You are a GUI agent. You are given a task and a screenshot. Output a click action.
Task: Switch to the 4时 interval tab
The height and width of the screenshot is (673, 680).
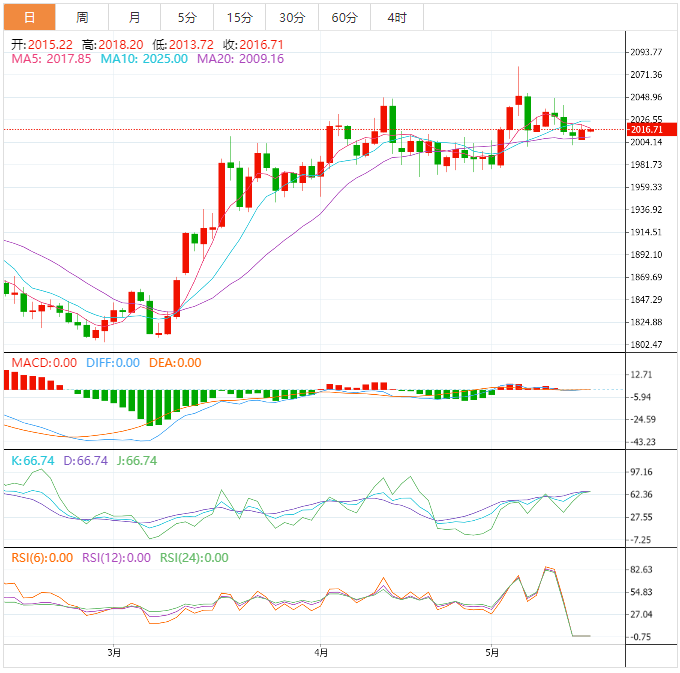396,17
